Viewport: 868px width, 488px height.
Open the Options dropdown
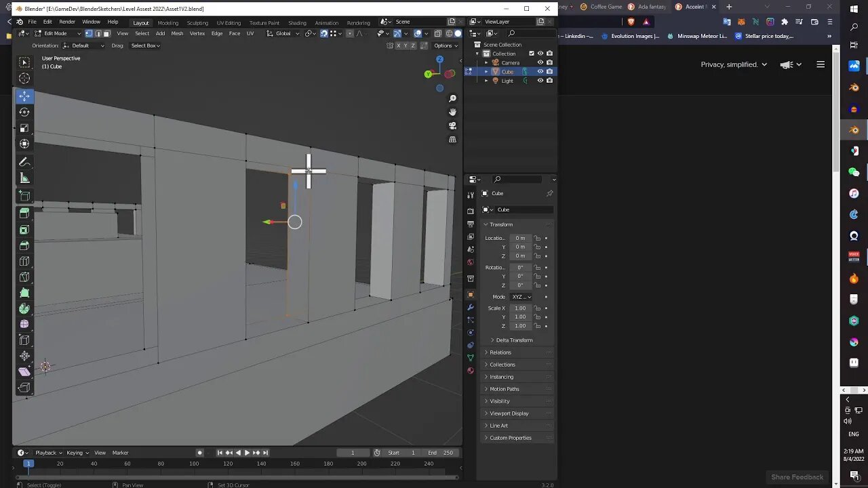[x=446, y=45]
